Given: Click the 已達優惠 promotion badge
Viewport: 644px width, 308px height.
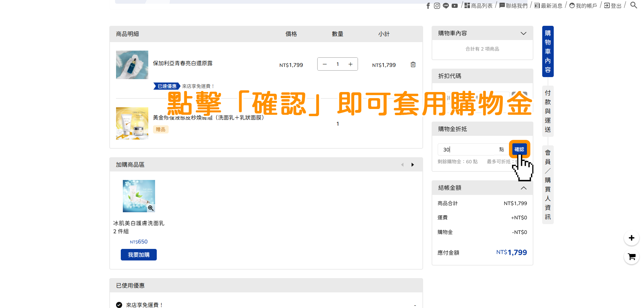Looking at the screenshot, I should [x=167, y=86].
